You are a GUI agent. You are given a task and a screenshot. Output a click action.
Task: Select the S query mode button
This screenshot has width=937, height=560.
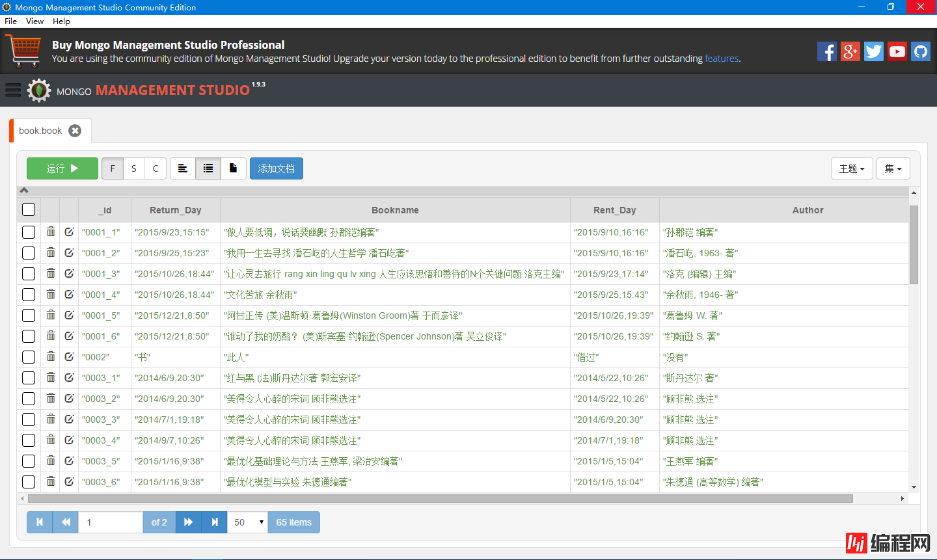click(x=134, y=168)
